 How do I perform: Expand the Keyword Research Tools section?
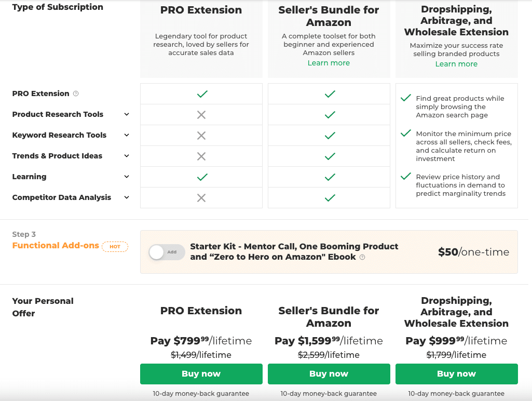tap(127, 135)
